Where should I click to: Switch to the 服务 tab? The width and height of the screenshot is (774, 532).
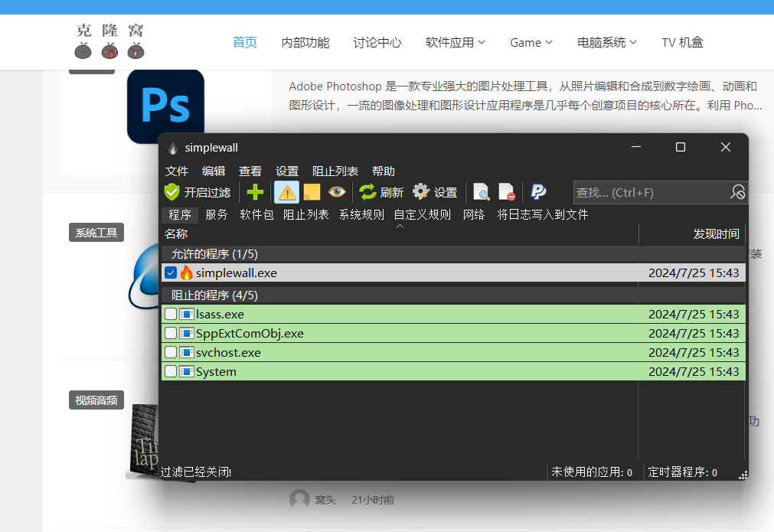(x=217, y=214)
